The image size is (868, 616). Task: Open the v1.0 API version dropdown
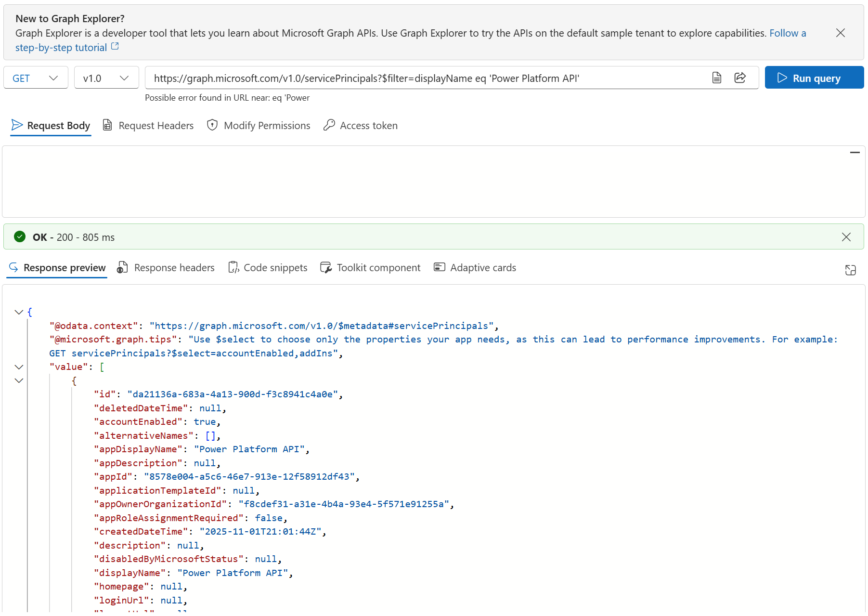coord(106,78)
